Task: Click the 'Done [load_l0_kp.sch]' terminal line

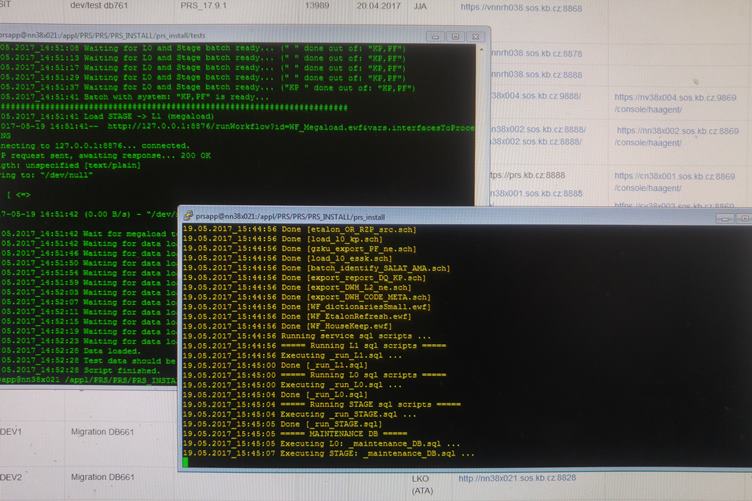Action: 282,239
